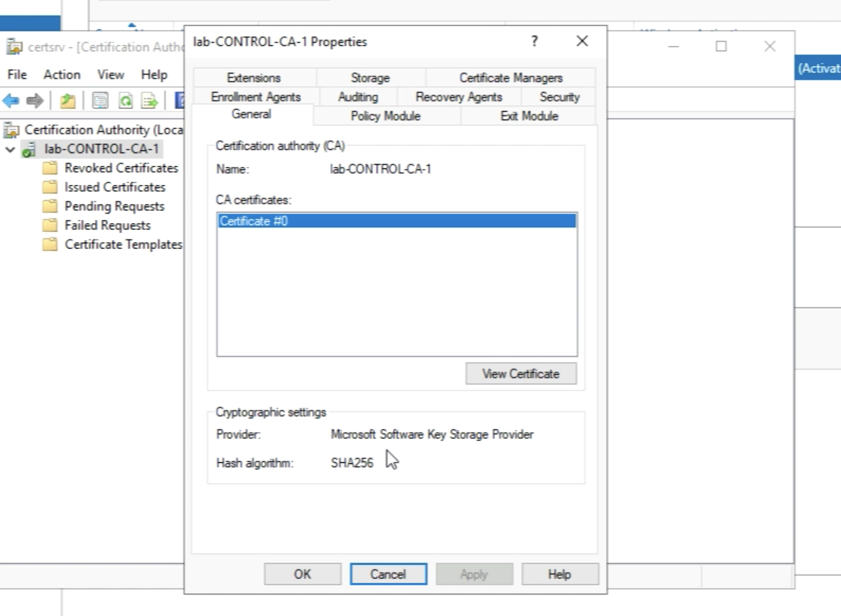This screenshot has width=841, height=616.
Task: Click the Up One Level folder icon
Action: [x=68, y=101]
